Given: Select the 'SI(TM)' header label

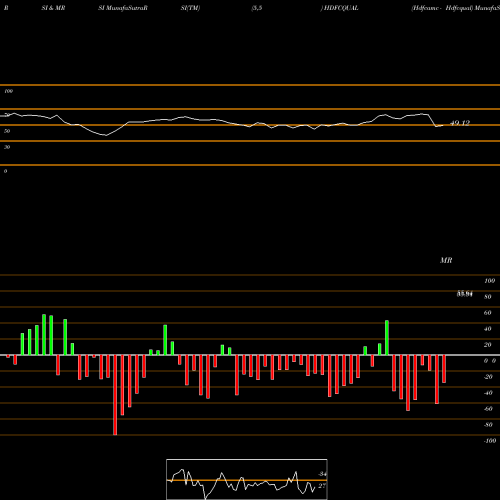Looking at the screenshot, I should [190, 8].
